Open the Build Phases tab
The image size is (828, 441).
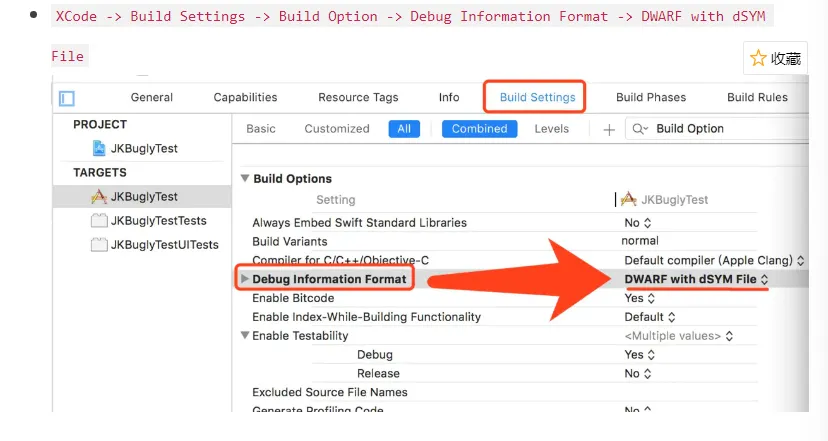click(x=651, y=97)
